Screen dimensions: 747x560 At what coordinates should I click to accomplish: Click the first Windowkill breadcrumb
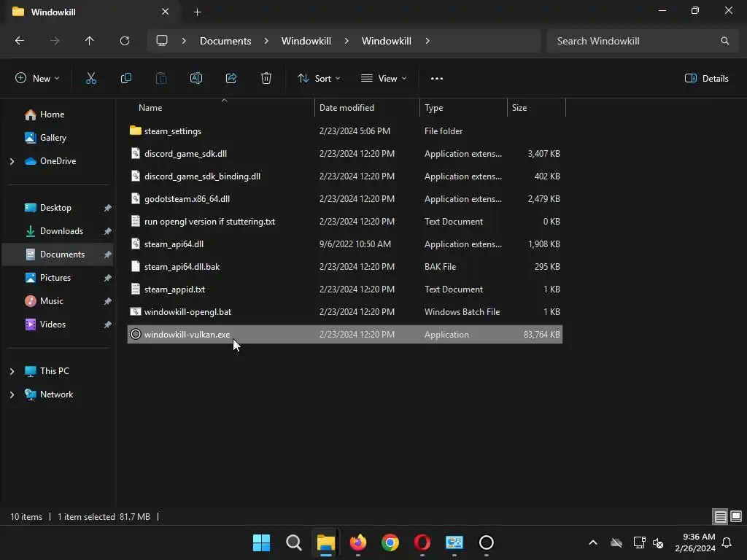click(x=306, y=41)
